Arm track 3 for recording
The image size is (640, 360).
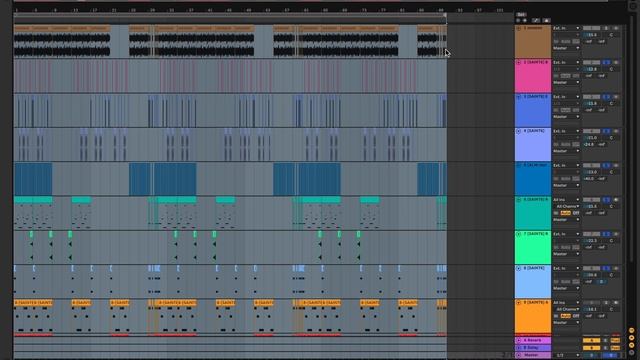point(616,97)
